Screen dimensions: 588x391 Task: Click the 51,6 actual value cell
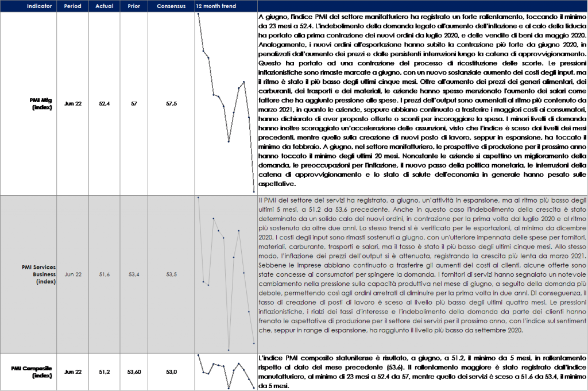click(x=103, y=275)
